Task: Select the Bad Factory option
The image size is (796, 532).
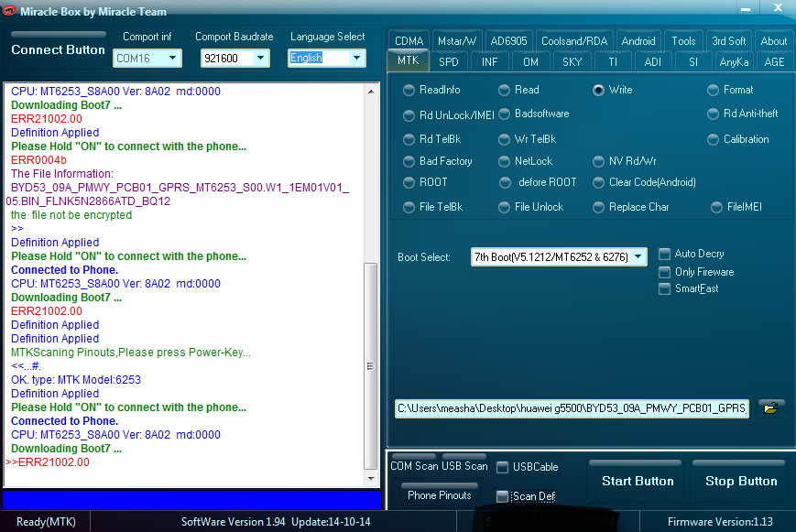Action: [x=438, y=161]
